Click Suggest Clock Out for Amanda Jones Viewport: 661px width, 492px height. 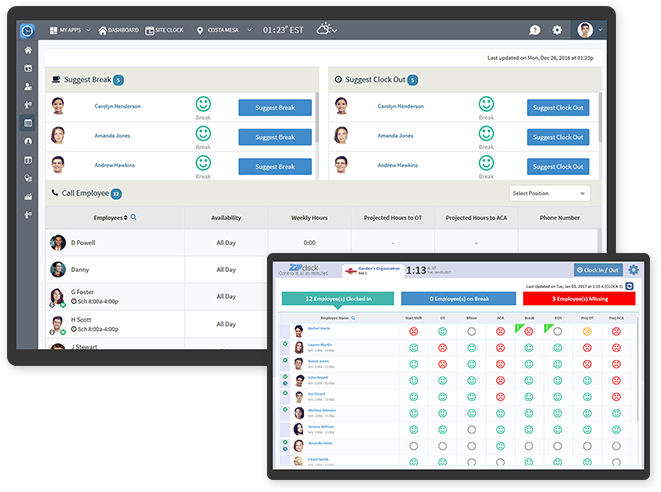(x=558, y=137)
